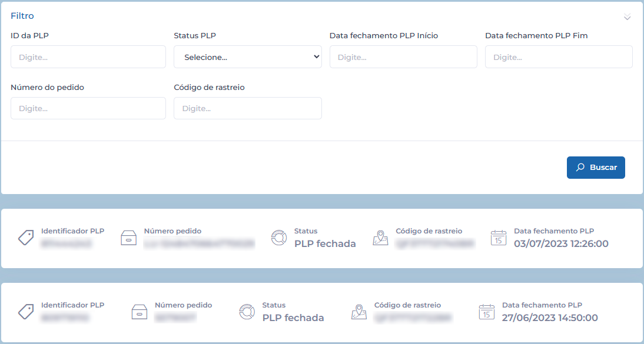Image resolution: width=644 pixels, height=344 pixels.
Task: Click the Buscar button
Action: (x=596, y=168)
